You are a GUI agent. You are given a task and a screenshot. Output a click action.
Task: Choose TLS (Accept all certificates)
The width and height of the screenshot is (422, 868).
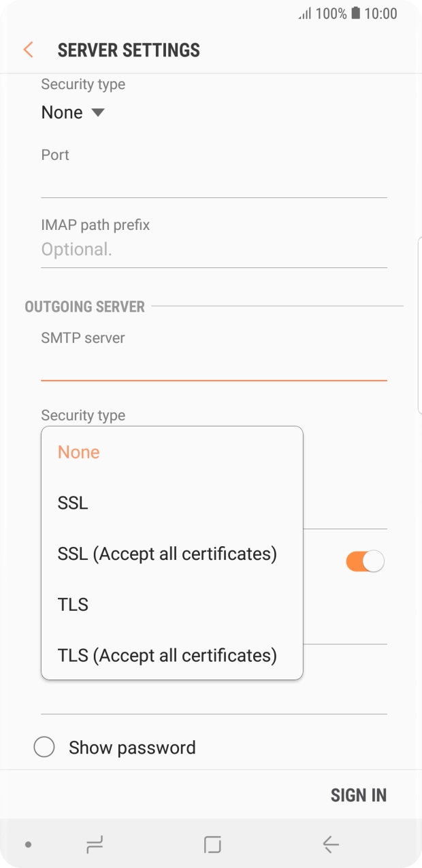(167, 655)
